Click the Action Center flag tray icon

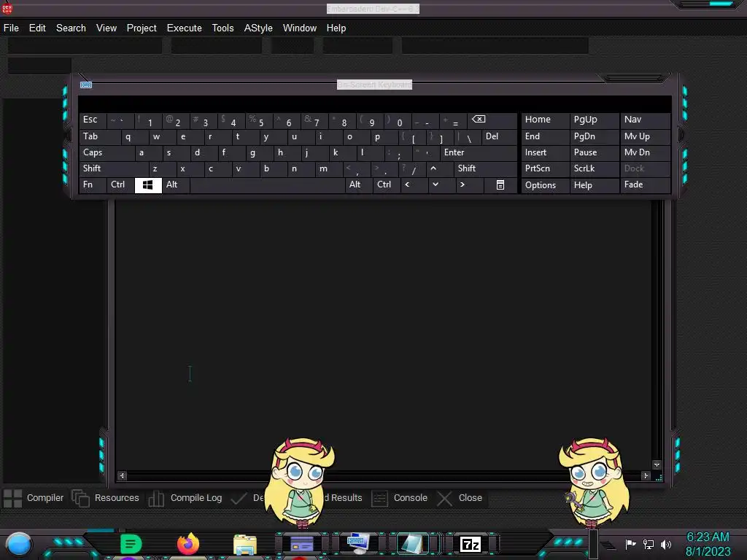(631, 544)
